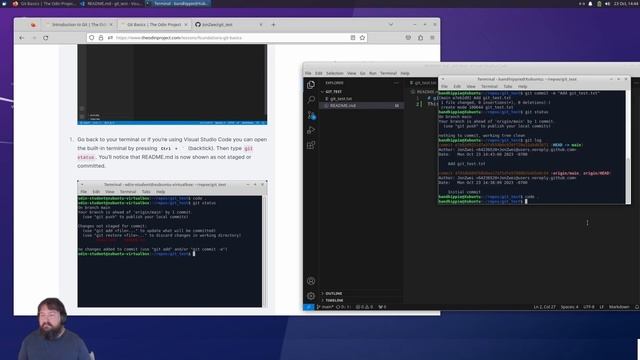
Task: Click the Ln 2, Col 27 cursor position indicator
Action: (x=544, y=307)
